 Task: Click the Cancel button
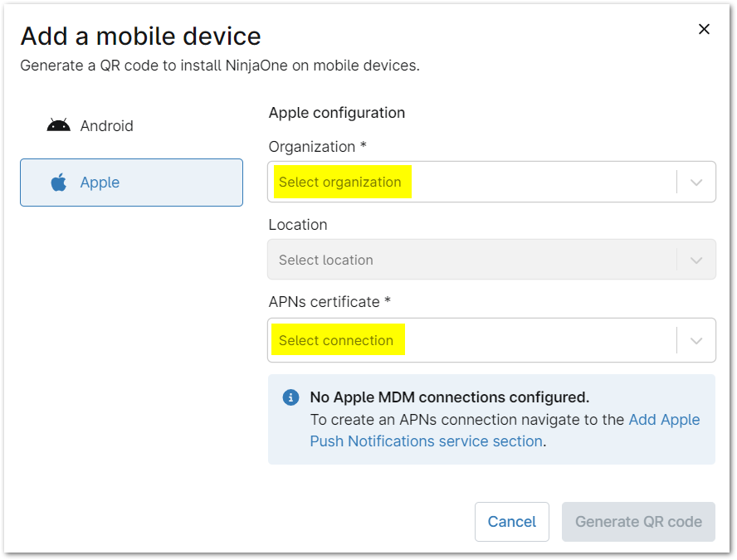(512, 522)
